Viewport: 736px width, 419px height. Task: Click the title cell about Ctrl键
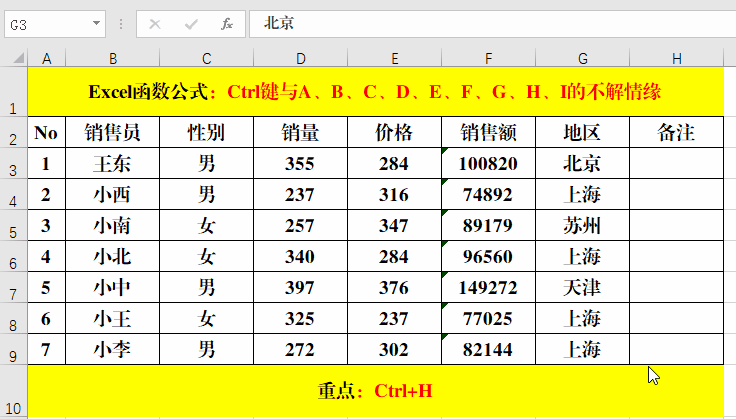[x=376, y=91]
